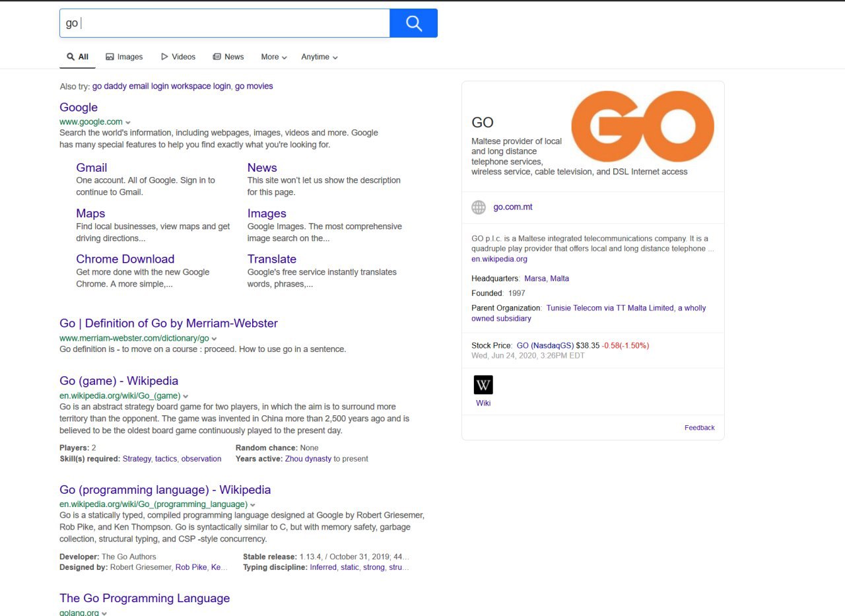The width and height of the screenshot is (845, 616).
Task: Click the Rob Pike designer link
Action: tap(191, 567)
